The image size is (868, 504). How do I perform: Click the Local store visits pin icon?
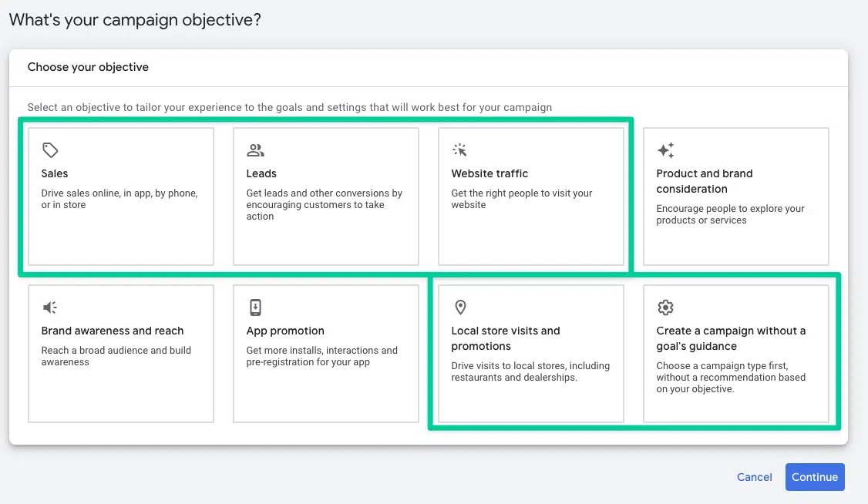pyautogui.click(x=460, y=307)
